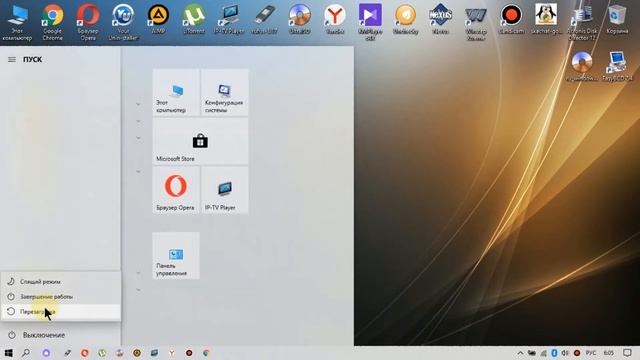Click the Выключение power button
The height and width of the screenshot is (360, 640).
pos(60,335)
